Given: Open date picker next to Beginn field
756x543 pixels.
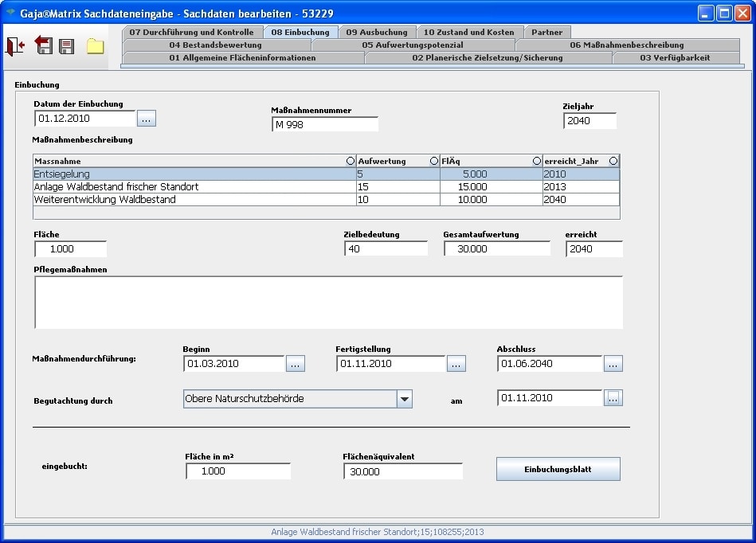Looking at the screenshot, I should pyautogui.click(x=296, y=364).
